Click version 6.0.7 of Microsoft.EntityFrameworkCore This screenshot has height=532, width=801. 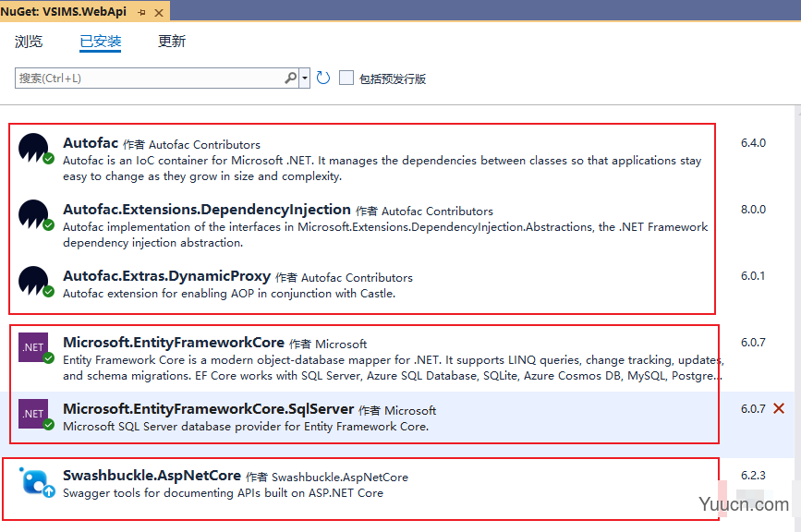(x=753, y=342)
